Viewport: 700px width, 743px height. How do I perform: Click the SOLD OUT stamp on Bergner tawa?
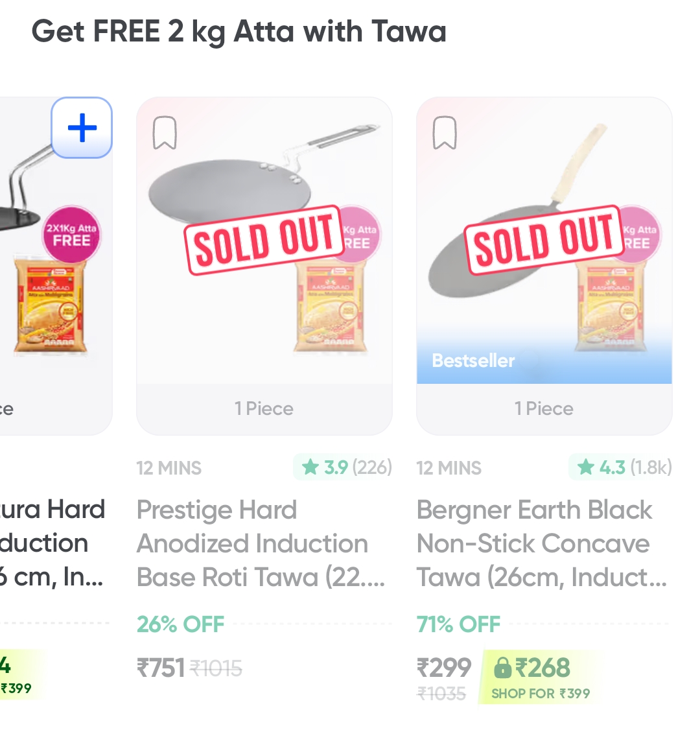[544, 240]
